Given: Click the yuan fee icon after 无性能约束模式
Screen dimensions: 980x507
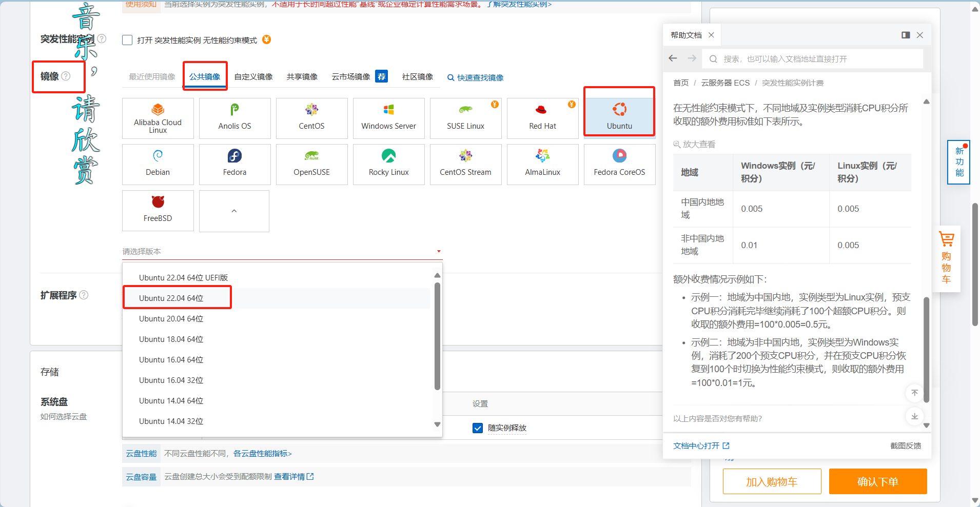Looking at the screenshot, I should pos(267,39).
